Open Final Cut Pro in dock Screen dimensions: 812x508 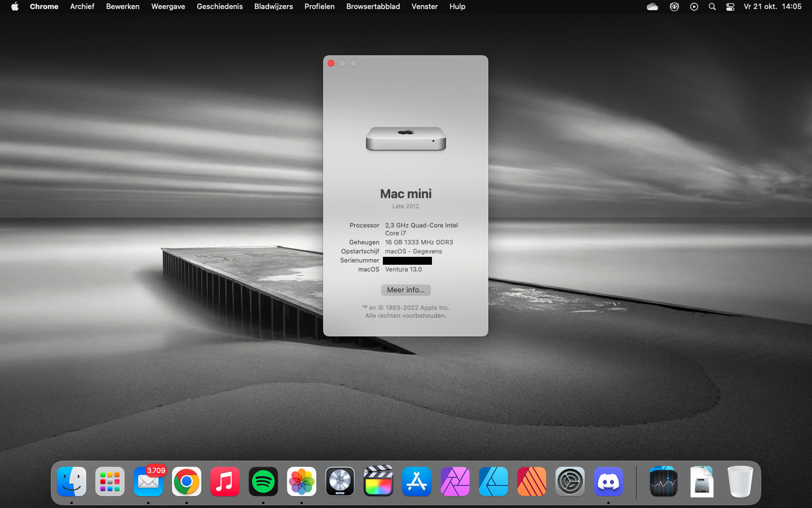pyautogui.click(x=378, y=481)
